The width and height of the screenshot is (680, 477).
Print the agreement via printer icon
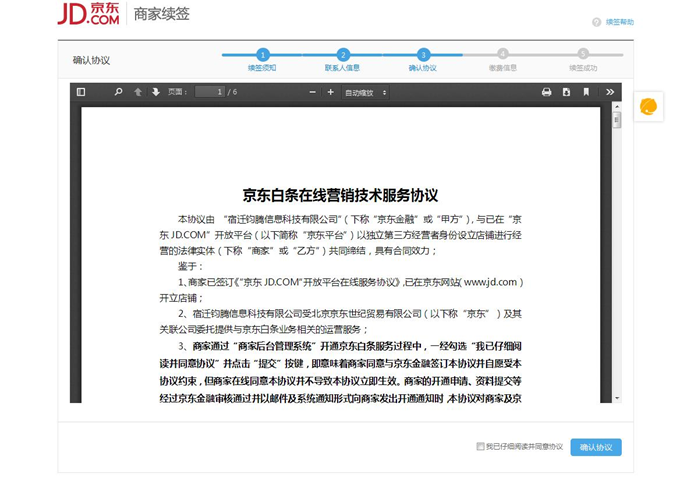coord(546,92)
